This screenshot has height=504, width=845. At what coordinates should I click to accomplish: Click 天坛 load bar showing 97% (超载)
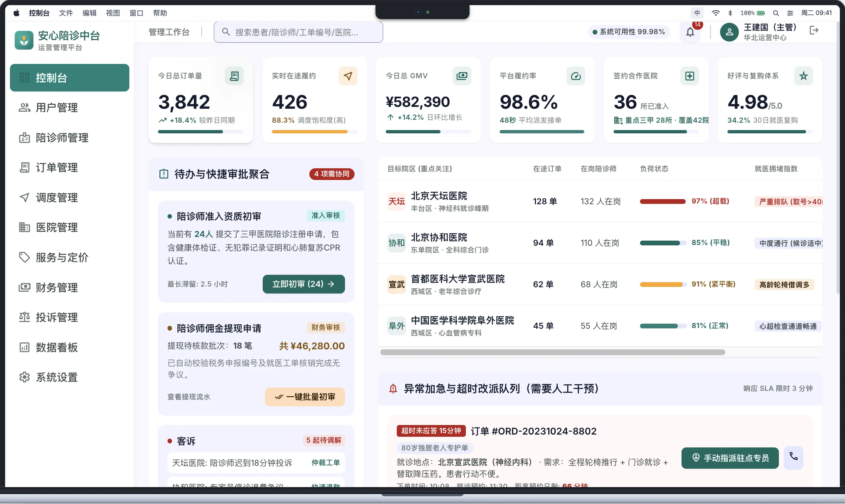tap(663, 201)
